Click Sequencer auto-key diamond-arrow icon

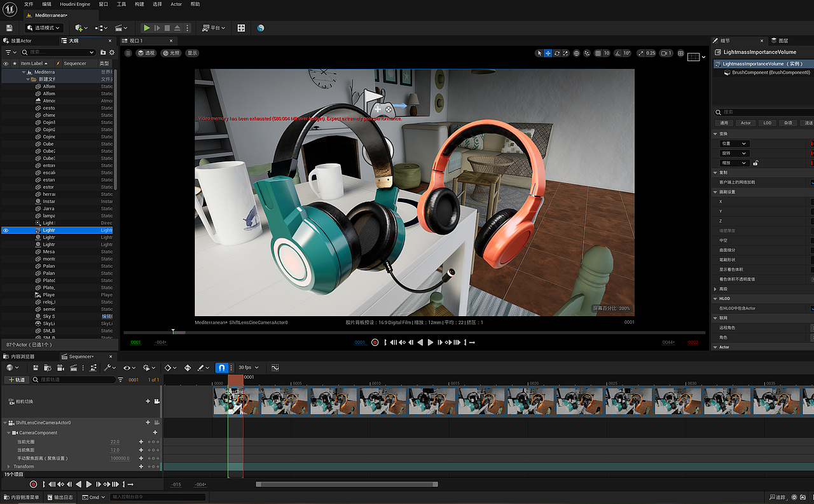pos(188,367)
